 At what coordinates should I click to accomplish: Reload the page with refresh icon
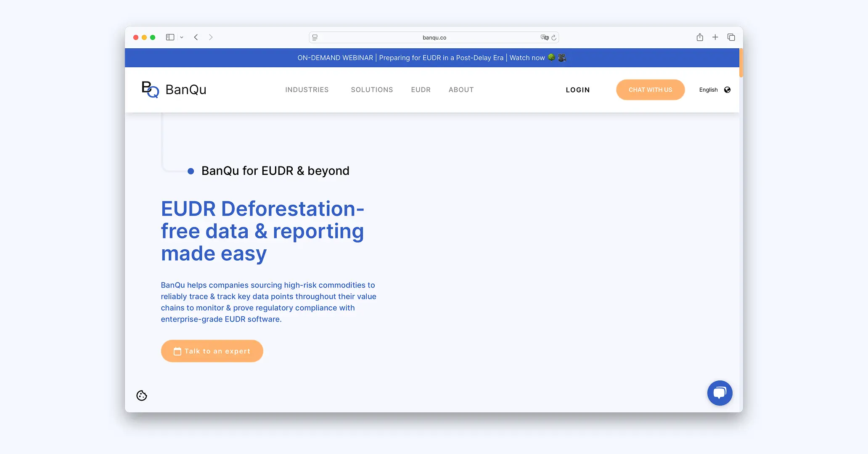click(554, 38)
